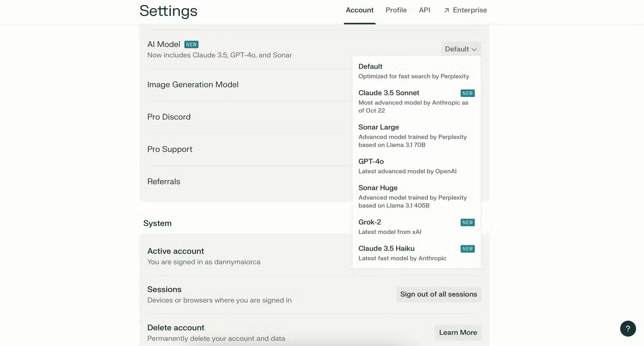
Task: Open the help question mark button
Action: (628, 328)
